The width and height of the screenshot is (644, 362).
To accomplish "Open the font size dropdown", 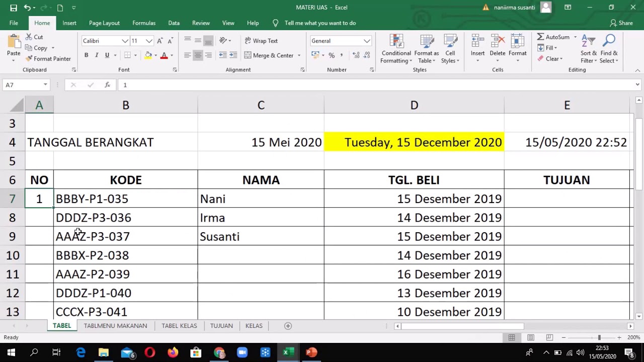I will point(149,41).
